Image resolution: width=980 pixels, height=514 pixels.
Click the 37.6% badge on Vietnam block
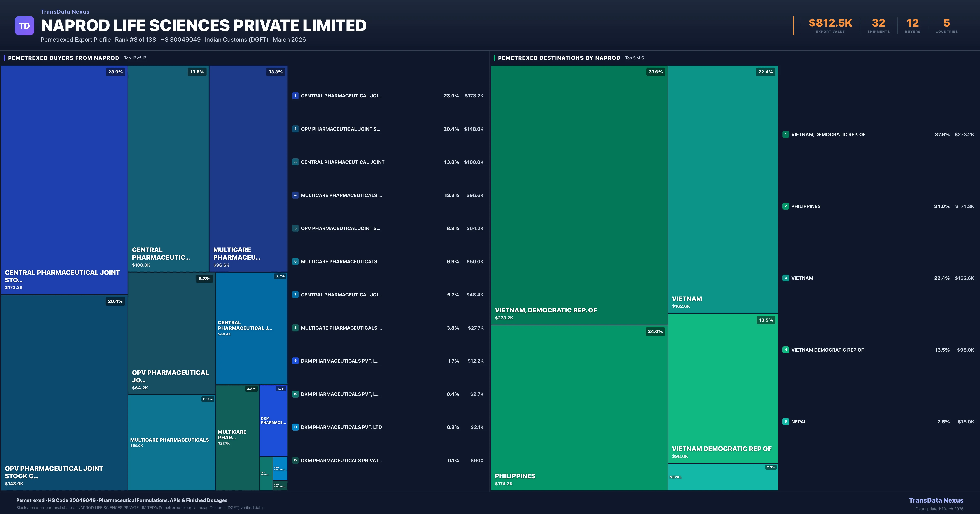[x=656, y=72]
